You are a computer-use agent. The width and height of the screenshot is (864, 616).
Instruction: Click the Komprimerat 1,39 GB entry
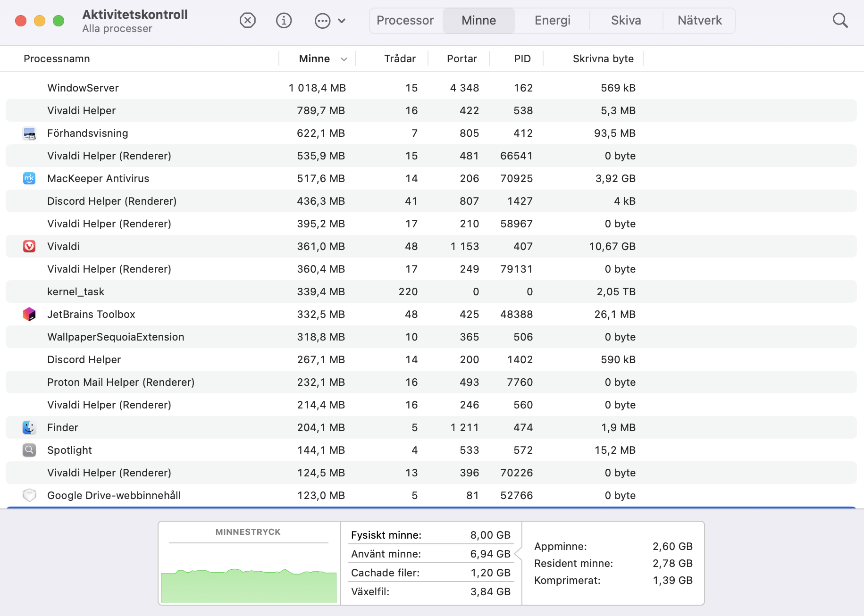[x=613, y=580]
